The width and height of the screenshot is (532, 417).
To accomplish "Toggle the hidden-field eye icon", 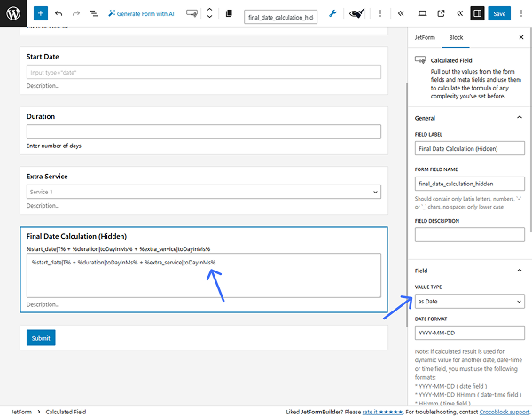I will [356, 13].
